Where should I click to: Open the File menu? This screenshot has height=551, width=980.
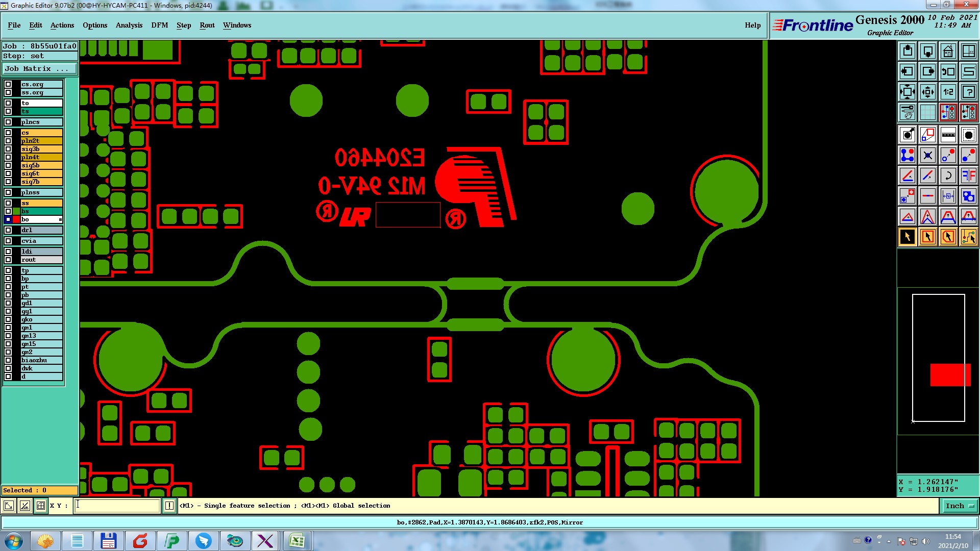click(x=14, y=25)
